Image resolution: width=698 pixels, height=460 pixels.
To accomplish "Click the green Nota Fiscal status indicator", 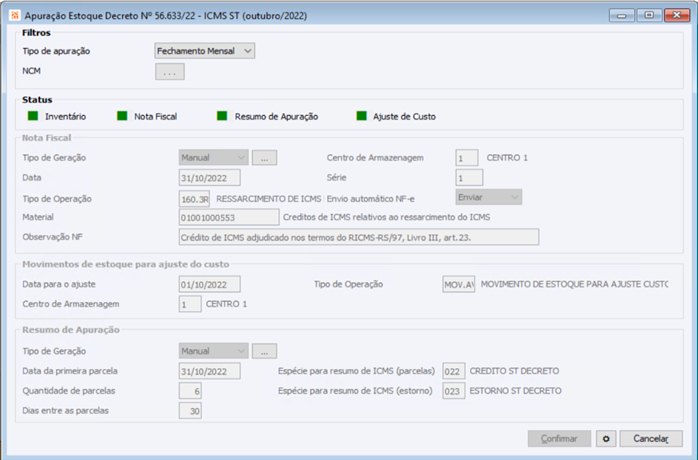I will [x=122, y=116].
